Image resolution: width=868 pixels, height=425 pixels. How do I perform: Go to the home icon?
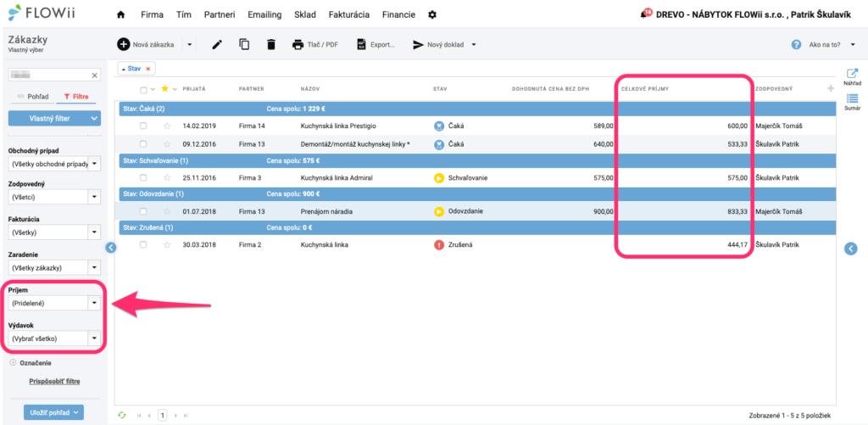(120, 15)
